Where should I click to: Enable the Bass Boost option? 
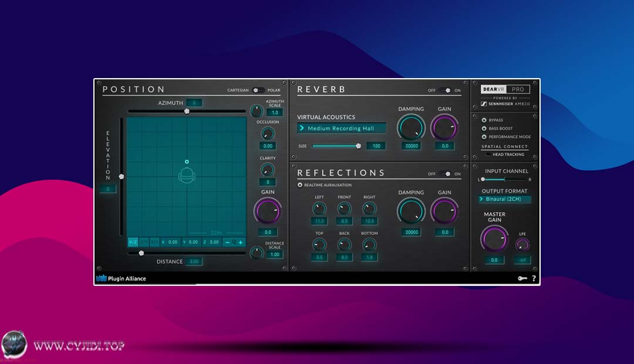click(484, 128)
